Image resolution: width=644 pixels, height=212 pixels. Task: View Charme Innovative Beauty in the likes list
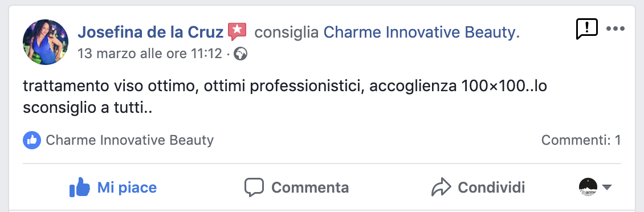(130, 141)
